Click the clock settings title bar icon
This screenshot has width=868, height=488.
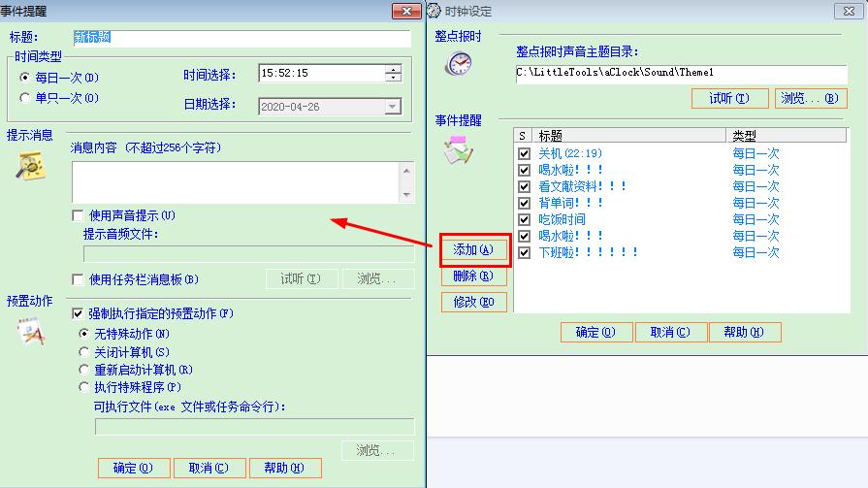pos(434,11)
